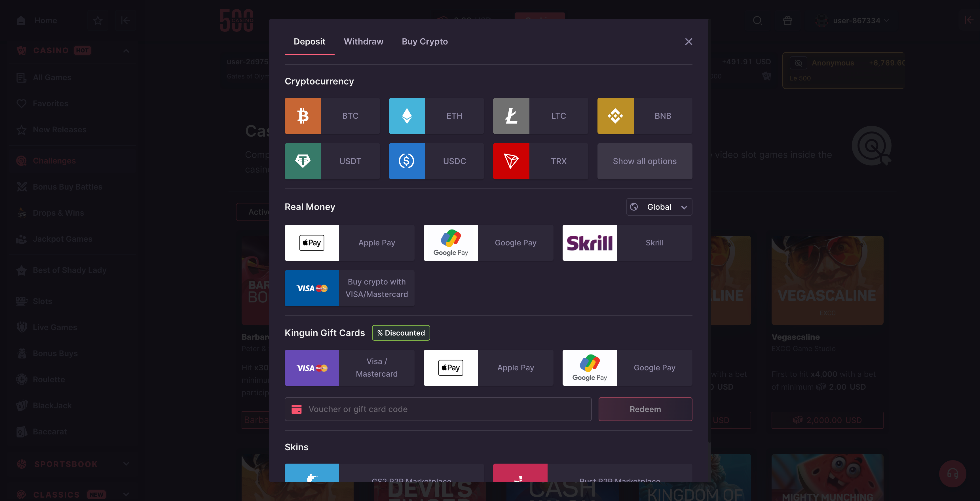Switch to the Withdraw tab
Image resolution: width=980 pixels, height=501 pixels.
pyautogui.click(x=363, y=41)
